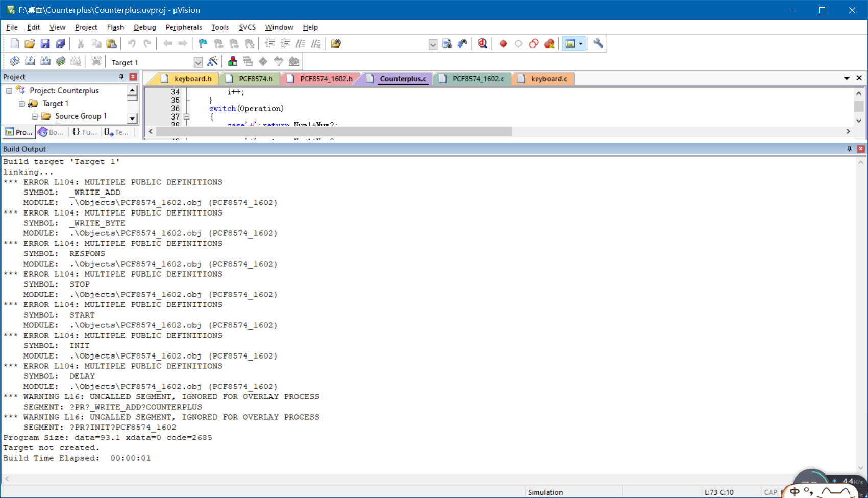The image size is (868, 498).
Task: Create a new file with toolbar icon
Action: tap(14, 44)
